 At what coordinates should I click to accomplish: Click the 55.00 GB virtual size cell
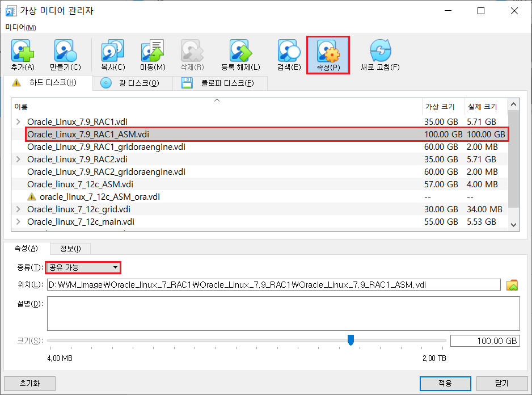coord(441,222)
